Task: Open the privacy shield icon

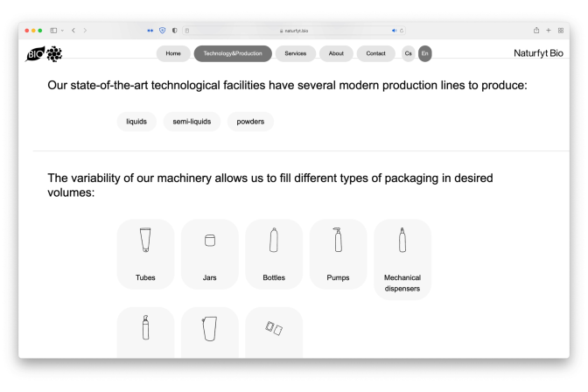Action: tap(163, 31)
